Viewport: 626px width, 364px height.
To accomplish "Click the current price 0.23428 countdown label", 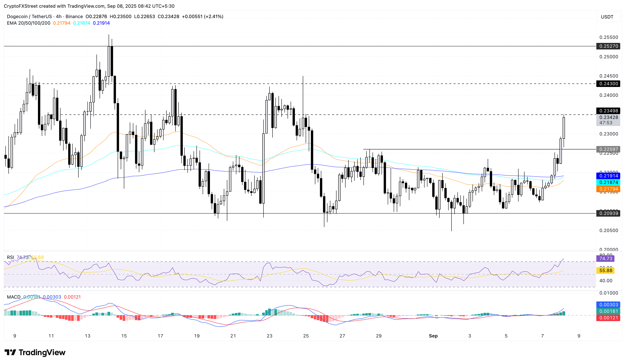I will pos(608,120).
